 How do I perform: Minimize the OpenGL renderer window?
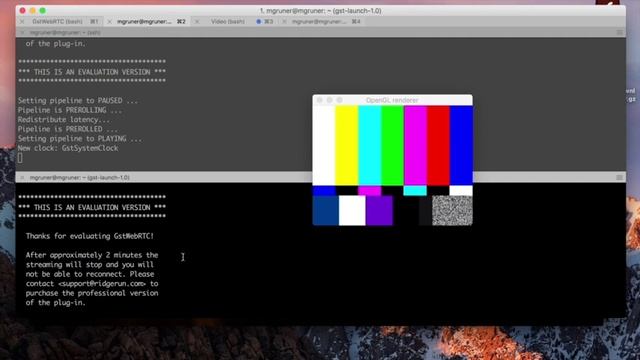pyautogui.click(x=329, y=100)
